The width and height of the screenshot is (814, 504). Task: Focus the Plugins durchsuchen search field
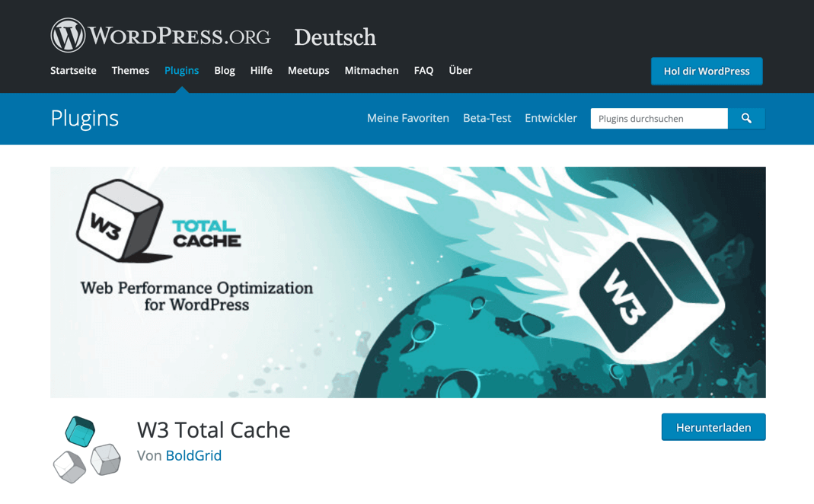[659, 118]
